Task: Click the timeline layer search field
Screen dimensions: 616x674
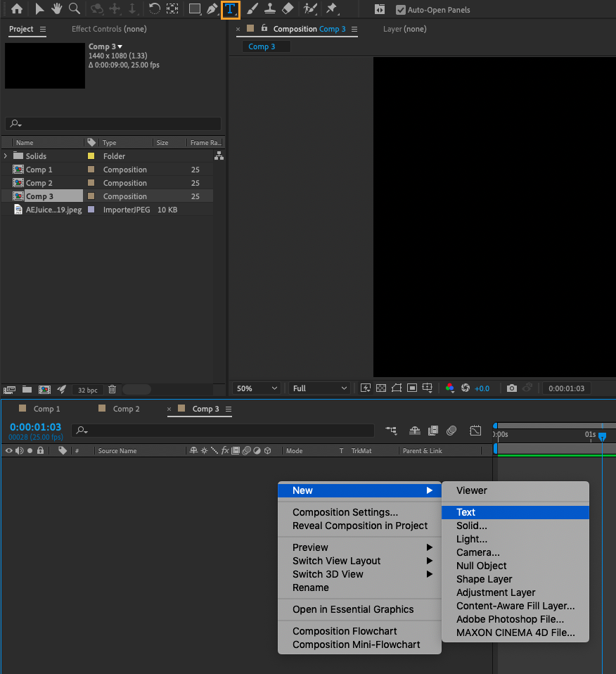Action: point(223,431)
